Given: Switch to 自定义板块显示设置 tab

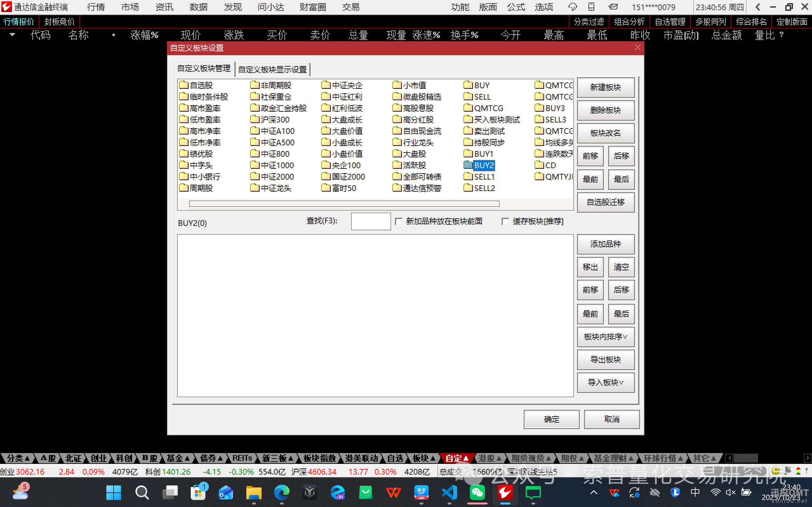Looking at the screenshot, I should 272,70.
